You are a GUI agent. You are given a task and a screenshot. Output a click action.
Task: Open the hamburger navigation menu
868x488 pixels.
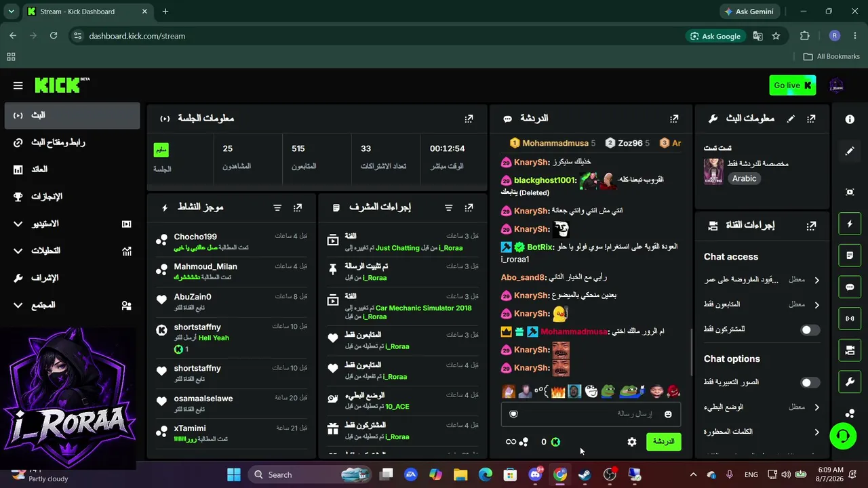click(x=18, y=85)
